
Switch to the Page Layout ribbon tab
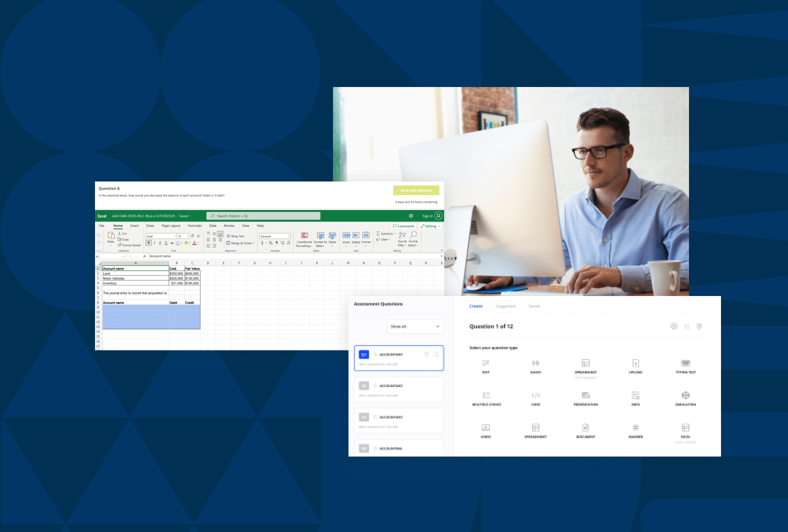(x=171, y=226)
